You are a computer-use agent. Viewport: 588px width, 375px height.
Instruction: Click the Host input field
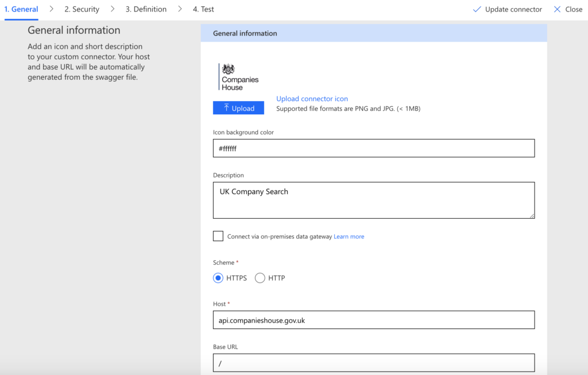[x=373, y=320]
